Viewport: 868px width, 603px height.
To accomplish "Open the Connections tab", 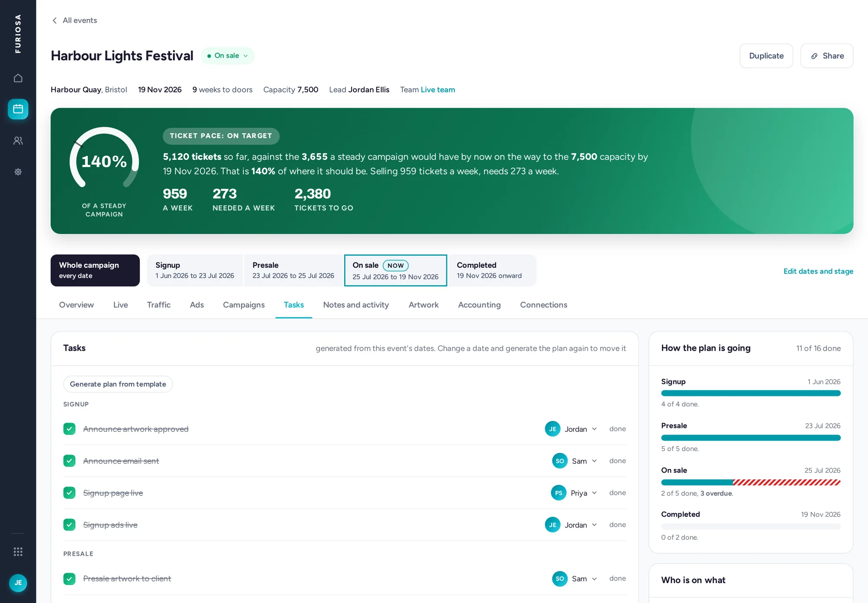I will click(x=544, y=305).
